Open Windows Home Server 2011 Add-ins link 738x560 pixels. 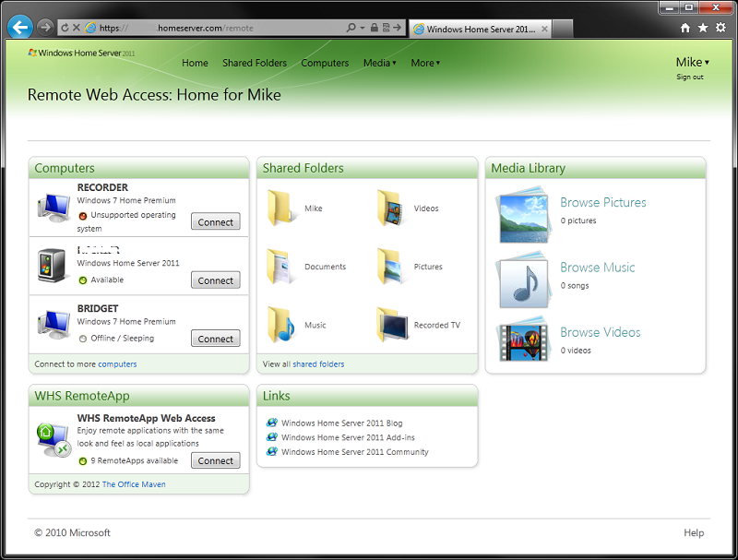tap(348, 437)
